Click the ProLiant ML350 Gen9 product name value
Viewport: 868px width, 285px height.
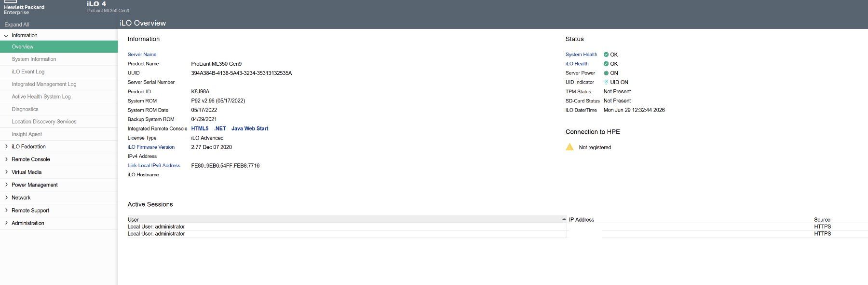[217, 64]
